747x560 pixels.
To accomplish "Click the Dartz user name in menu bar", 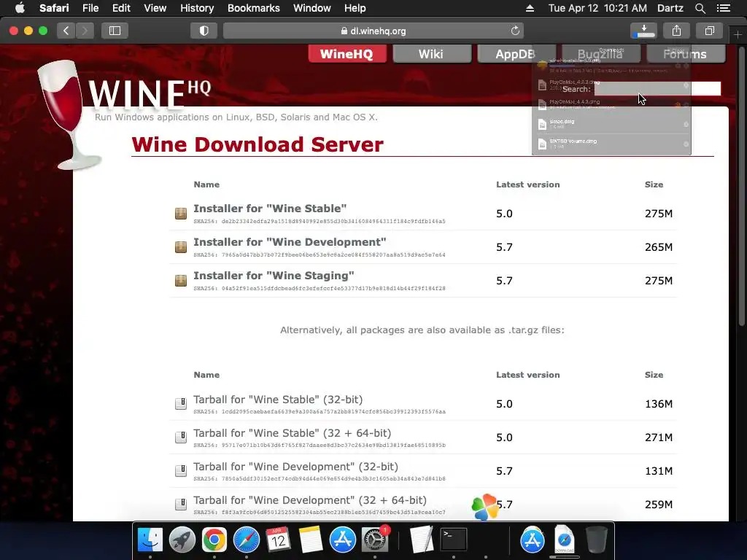I will click(670, 8).
